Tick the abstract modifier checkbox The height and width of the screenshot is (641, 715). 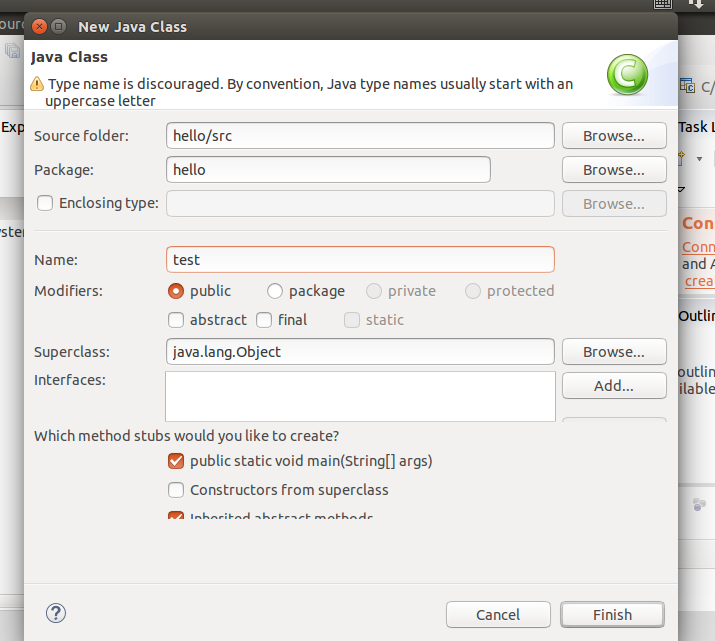[176, 320]
